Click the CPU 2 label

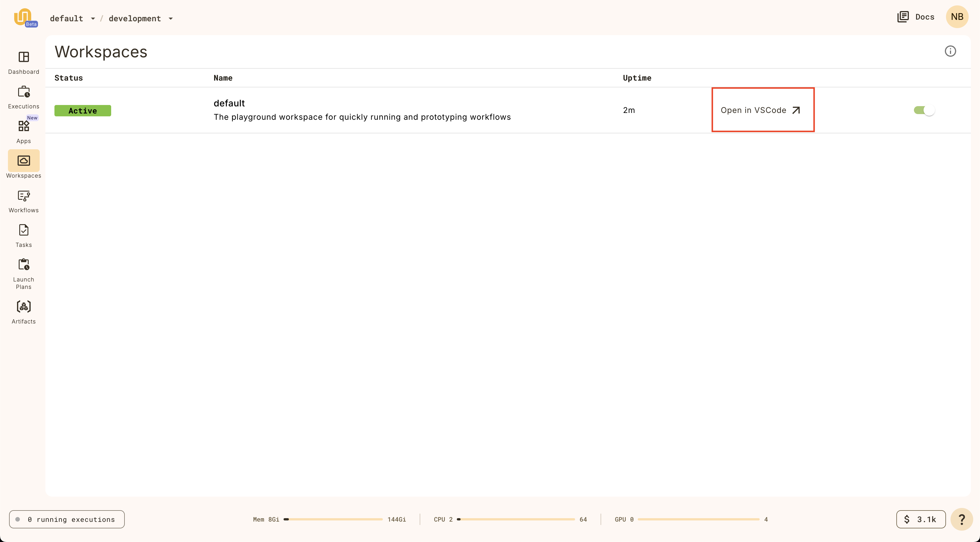click(x=443, y=520)
